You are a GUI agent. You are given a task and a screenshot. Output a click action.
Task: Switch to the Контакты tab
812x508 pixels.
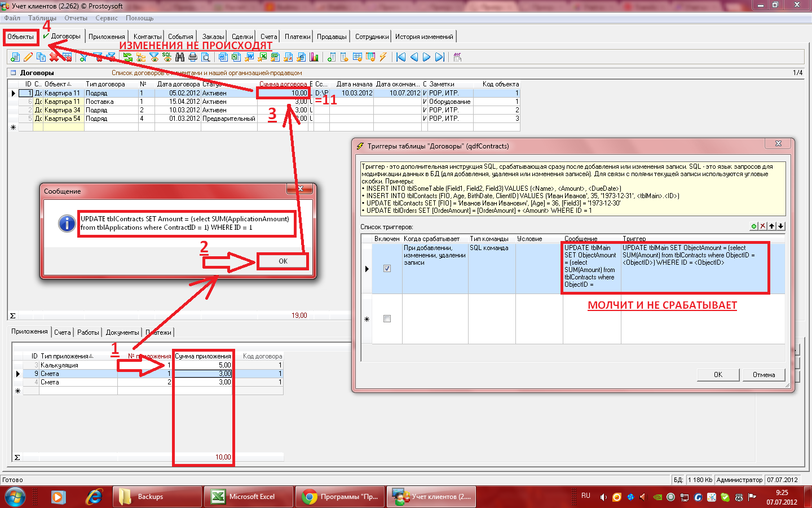(x=147, y=37)
